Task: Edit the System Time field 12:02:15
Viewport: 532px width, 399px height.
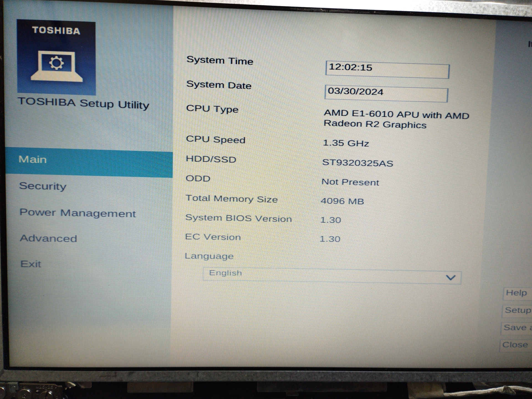Action: click(x=387, y=70)
